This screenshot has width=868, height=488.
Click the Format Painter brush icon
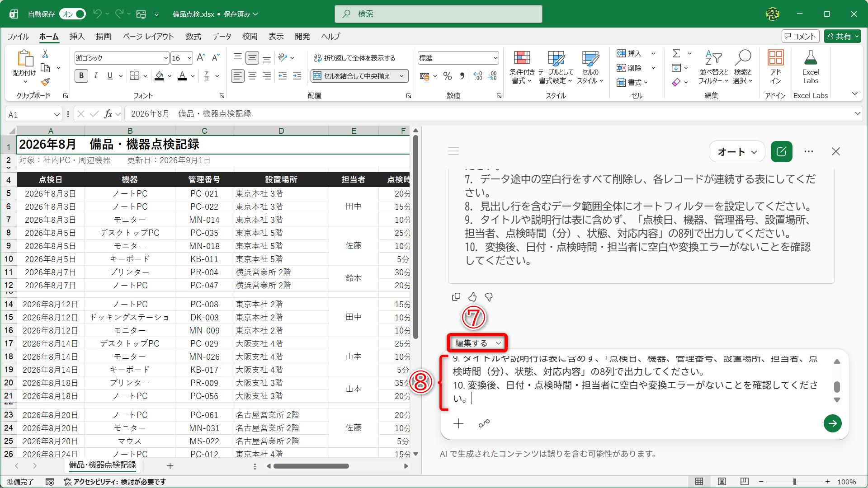point(45,82)
